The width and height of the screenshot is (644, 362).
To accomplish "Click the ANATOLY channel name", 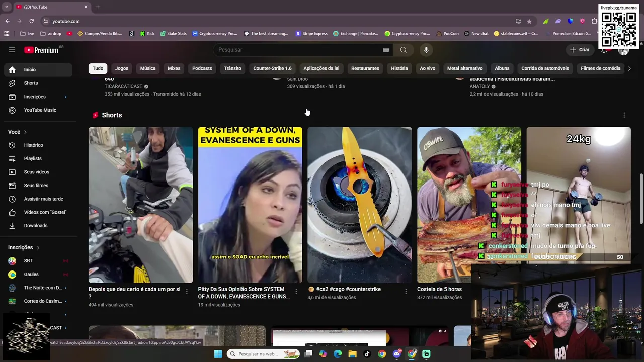I will tap(480, 86).
